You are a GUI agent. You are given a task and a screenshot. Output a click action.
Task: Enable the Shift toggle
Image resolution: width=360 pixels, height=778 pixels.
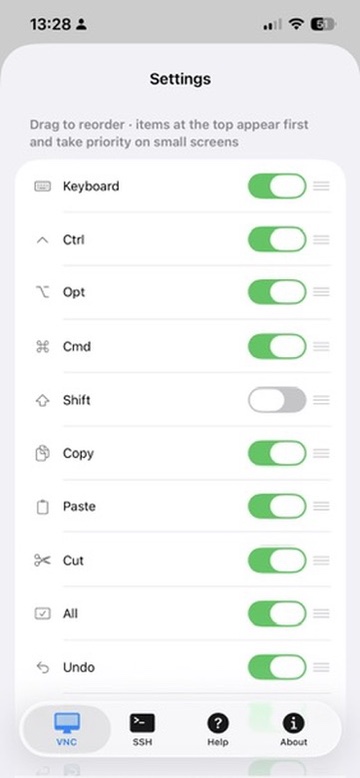pos(277,400)
